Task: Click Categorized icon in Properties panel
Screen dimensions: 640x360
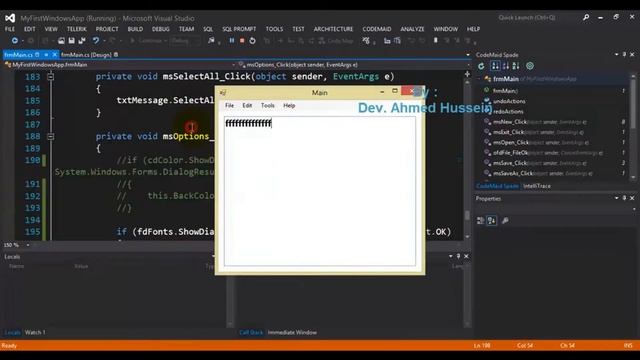Action: [x=481, y=220]
